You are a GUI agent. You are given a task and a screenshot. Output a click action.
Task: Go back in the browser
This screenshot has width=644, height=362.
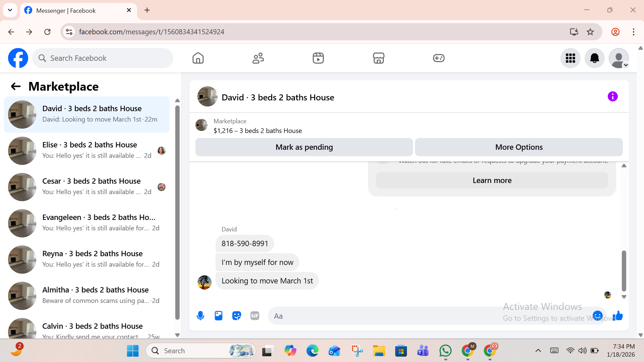coord(11,32)
